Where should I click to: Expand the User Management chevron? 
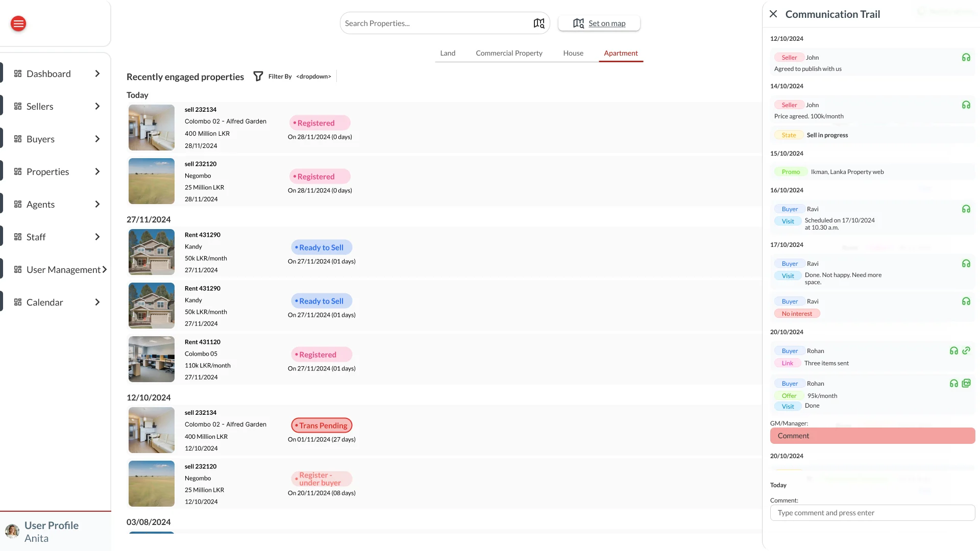pyautogui.click(x=105, y=270)
